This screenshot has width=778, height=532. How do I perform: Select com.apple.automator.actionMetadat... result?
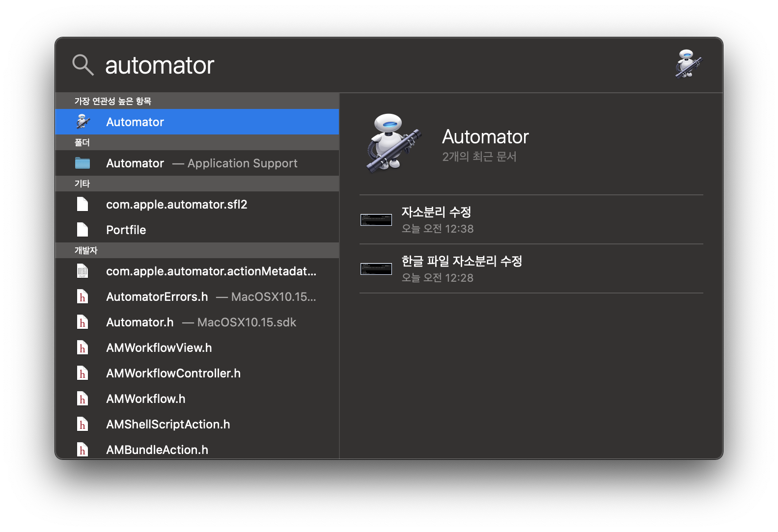coord(197,271)
